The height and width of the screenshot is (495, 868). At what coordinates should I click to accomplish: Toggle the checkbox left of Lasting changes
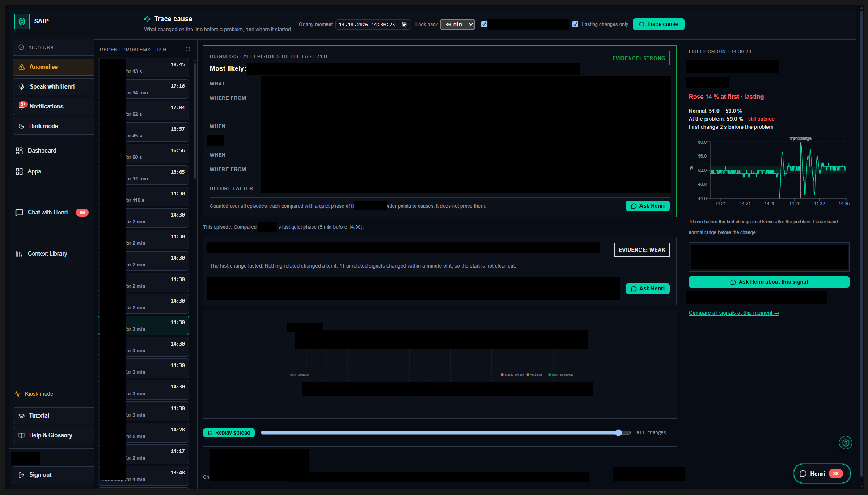click(x=484, y=24)
